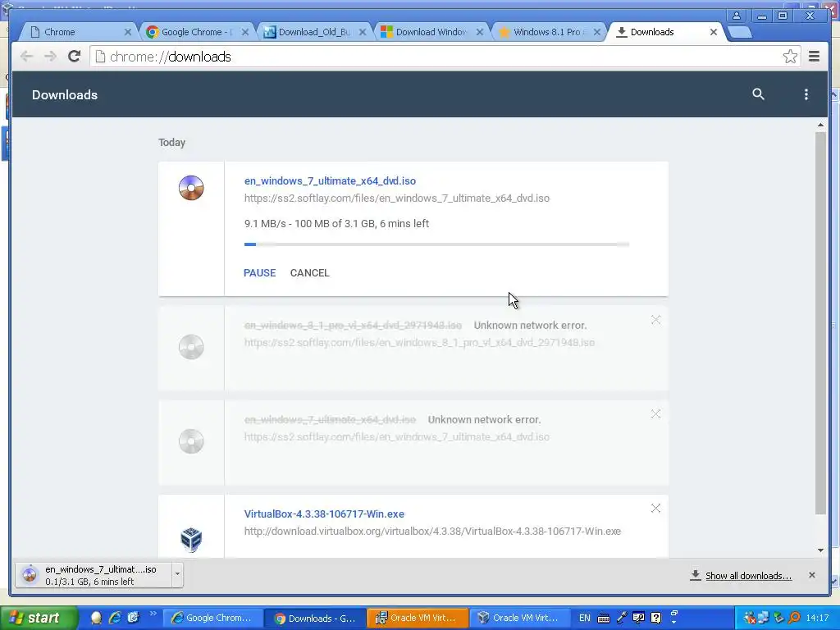840x630 pixels.
Task: Remove the Windows 8.1 ISO failed entry
Action: [x=655, y=320]
